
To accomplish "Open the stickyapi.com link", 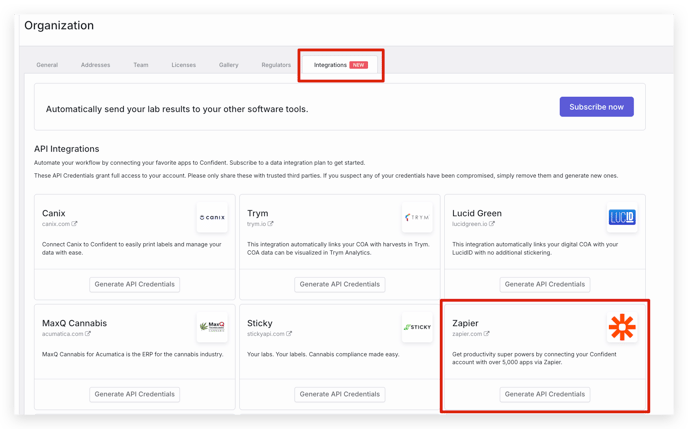I will tap(269, 334).
